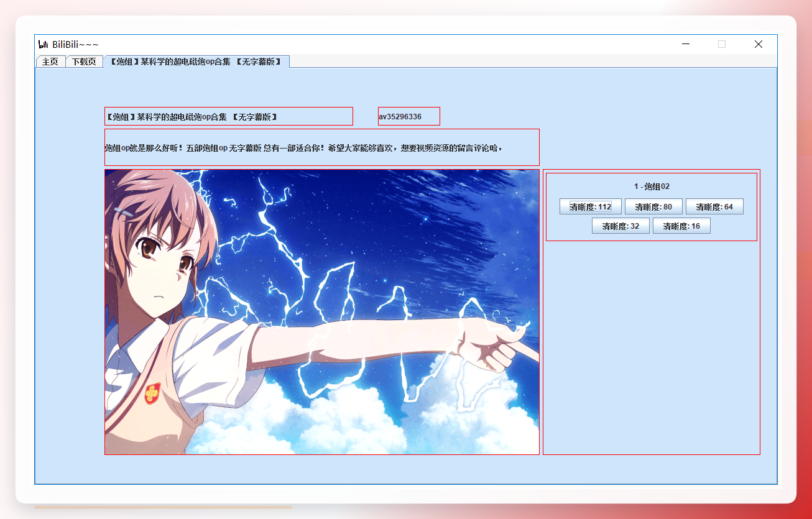Click the video cover image thumbnail

click(322, 312)
